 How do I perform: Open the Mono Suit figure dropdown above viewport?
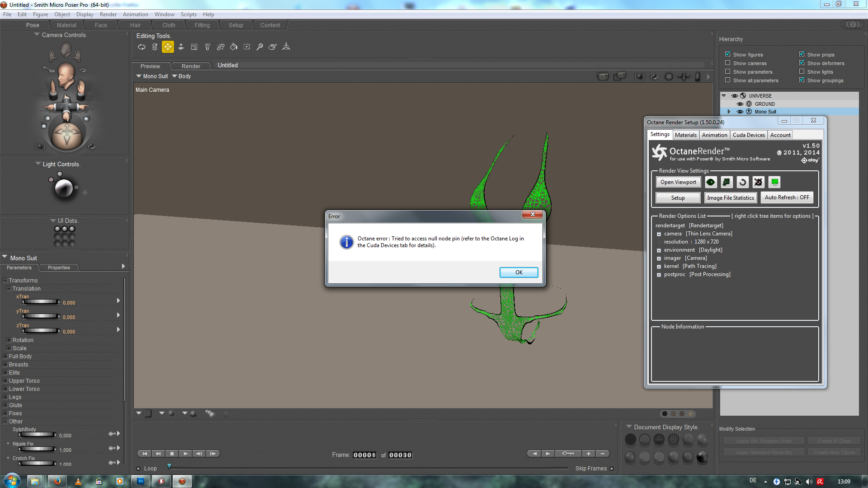click(x=152, y=76)
